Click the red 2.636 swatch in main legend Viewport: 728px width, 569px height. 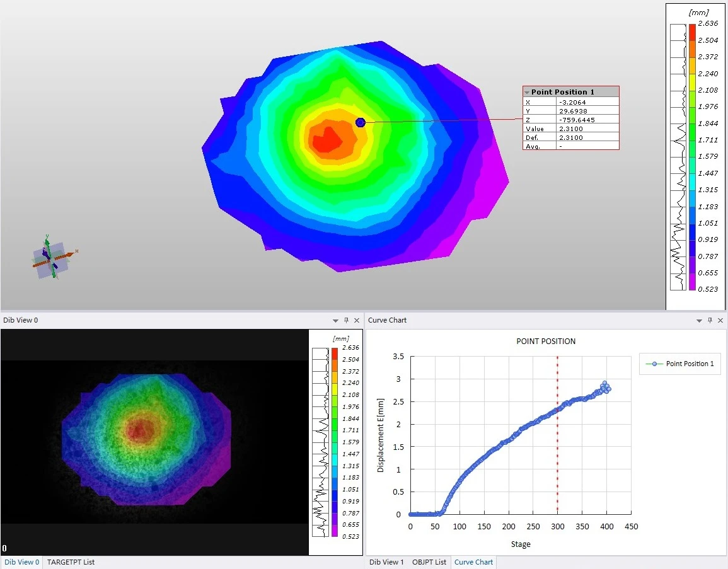(692, 28)
